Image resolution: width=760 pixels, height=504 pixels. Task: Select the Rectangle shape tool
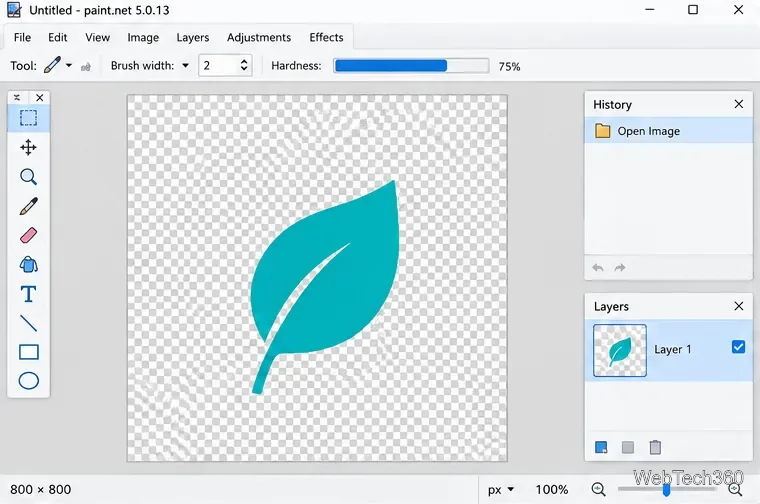coord(29,352)
